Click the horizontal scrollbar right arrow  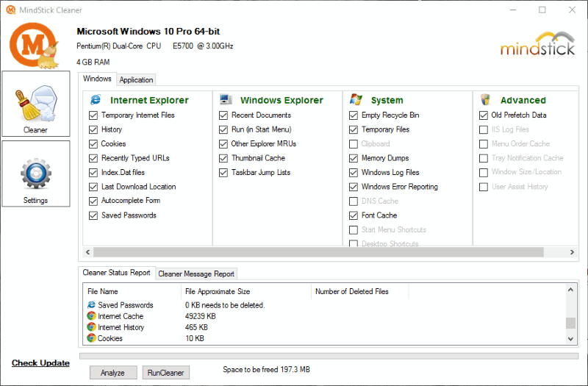[x=572, y=252]
